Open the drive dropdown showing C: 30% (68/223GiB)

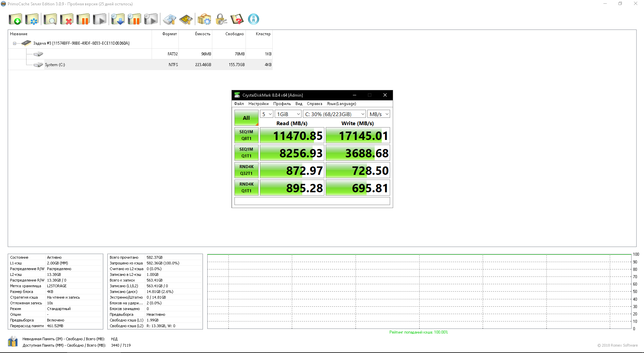pyautogui.click(x=334, y=114)
